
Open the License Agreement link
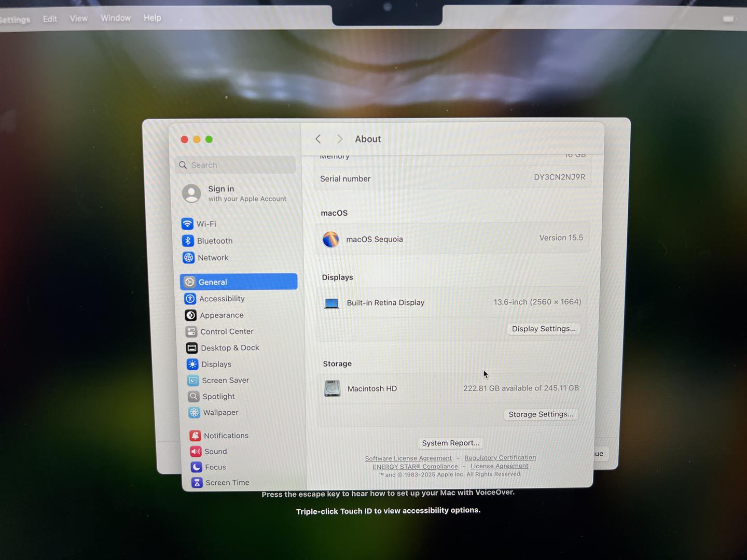[x=499, y=466]
